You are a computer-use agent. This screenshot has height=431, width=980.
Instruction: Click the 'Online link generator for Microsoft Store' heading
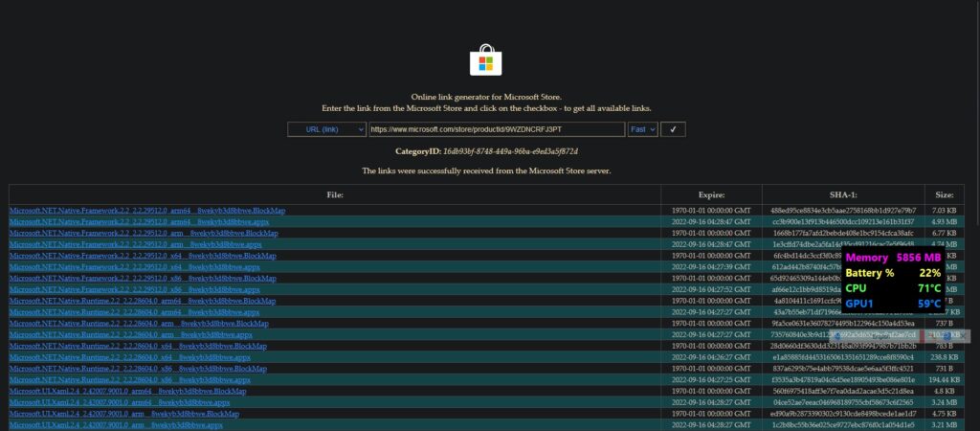[x=486, y=97]
